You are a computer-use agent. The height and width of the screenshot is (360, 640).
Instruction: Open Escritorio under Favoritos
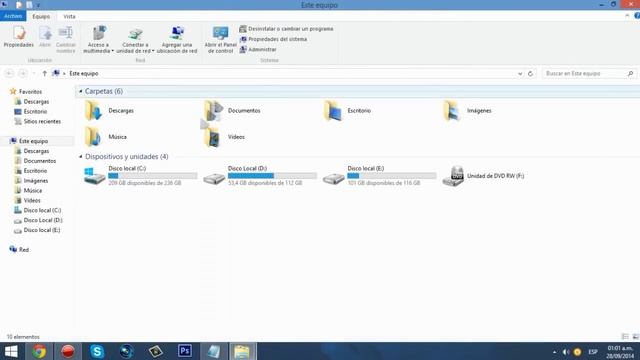(x=31, y=111)
